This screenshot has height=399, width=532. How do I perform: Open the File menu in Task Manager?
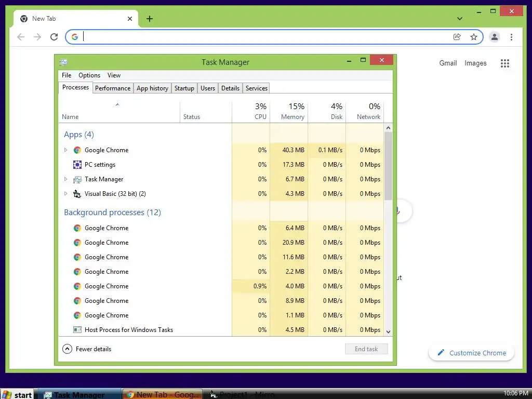[x=66, y=75]
